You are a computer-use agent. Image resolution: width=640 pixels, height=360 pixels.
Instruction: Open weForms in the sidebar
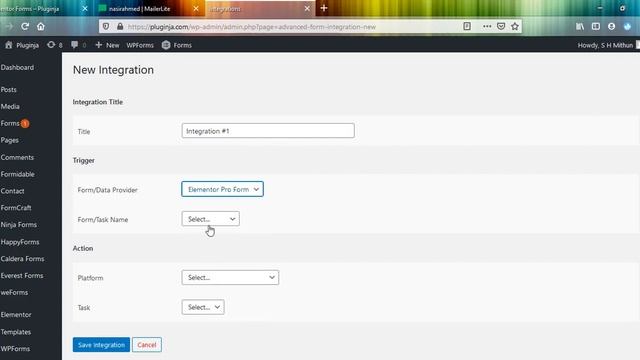click(x=14, y=292)
